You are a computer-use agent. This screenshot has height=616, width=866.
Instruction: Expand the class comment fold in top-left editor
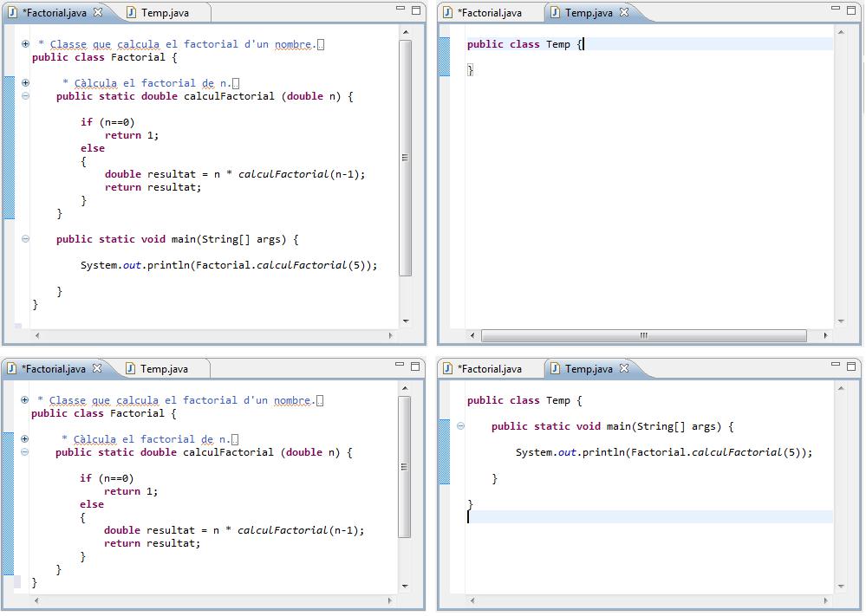(25, 44)
